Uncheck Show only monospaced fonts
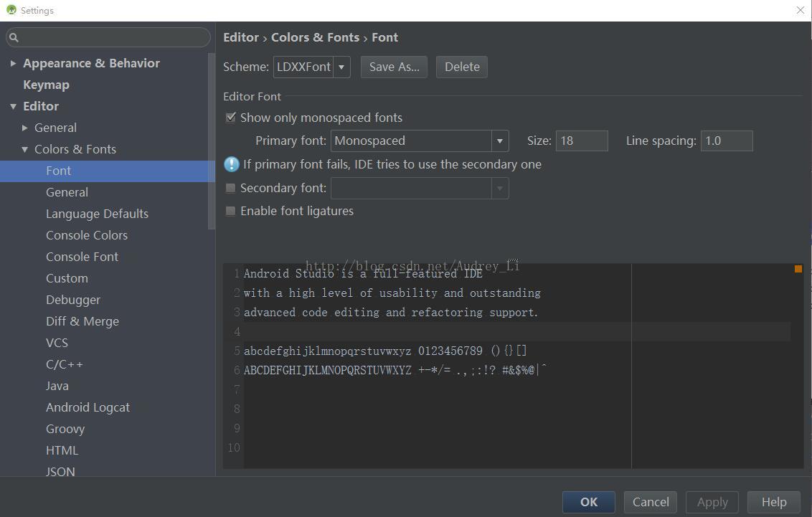 pos(231,118)
